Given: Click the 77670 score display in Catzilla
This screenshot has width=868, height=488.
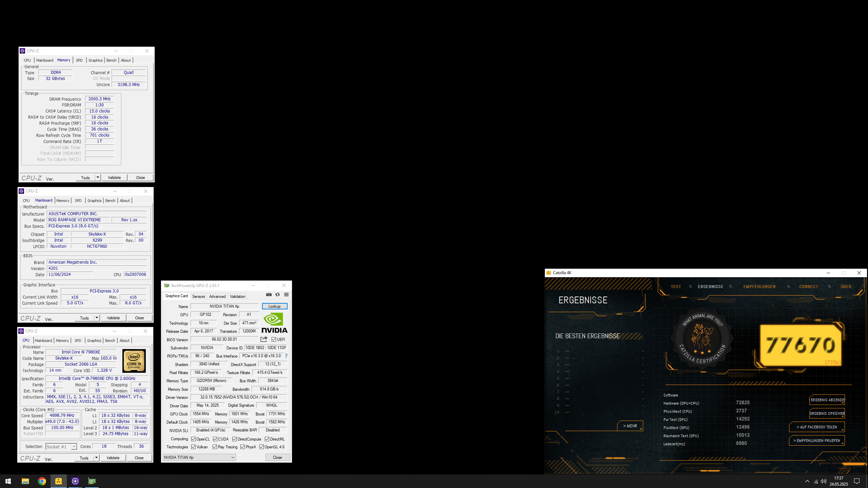Looking at the screenshot, I should 801,345.
